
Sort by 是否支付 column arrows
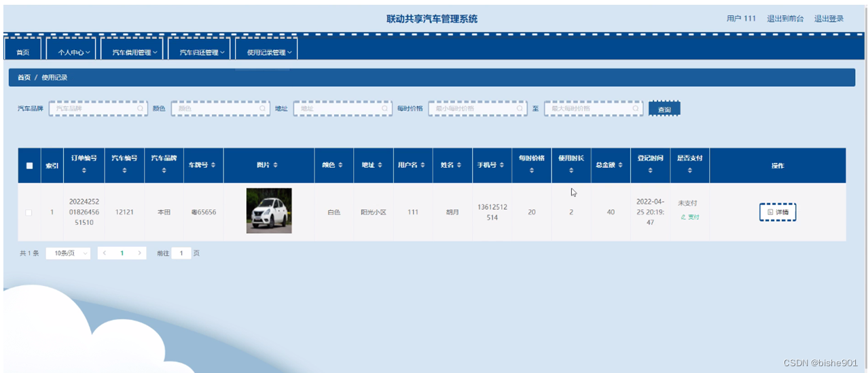(x=689, y=171)
